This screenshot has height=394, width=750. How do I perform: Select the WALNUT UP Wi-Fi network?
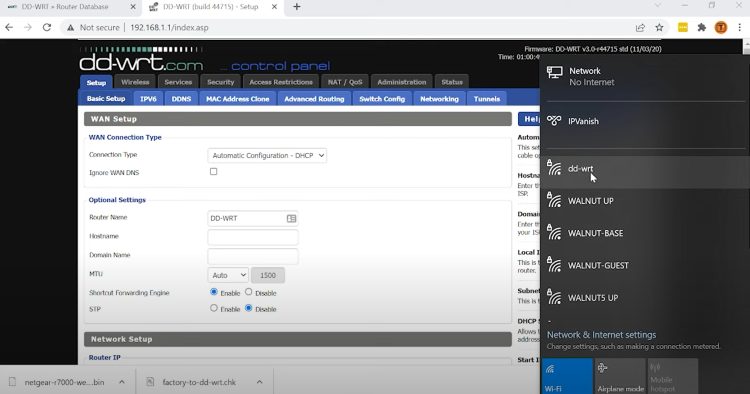tap(645, 201)
